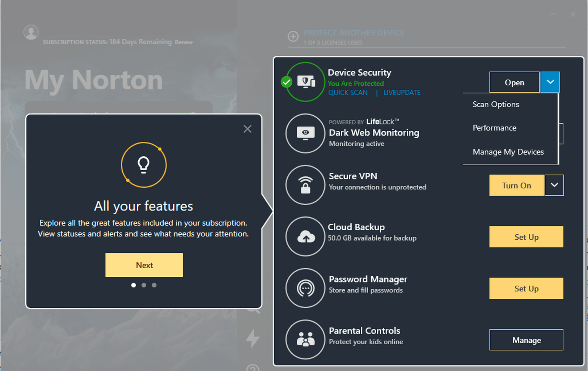
Task: Click 'Your connection is unprotected' text
Action: click(x=377, y=187)
